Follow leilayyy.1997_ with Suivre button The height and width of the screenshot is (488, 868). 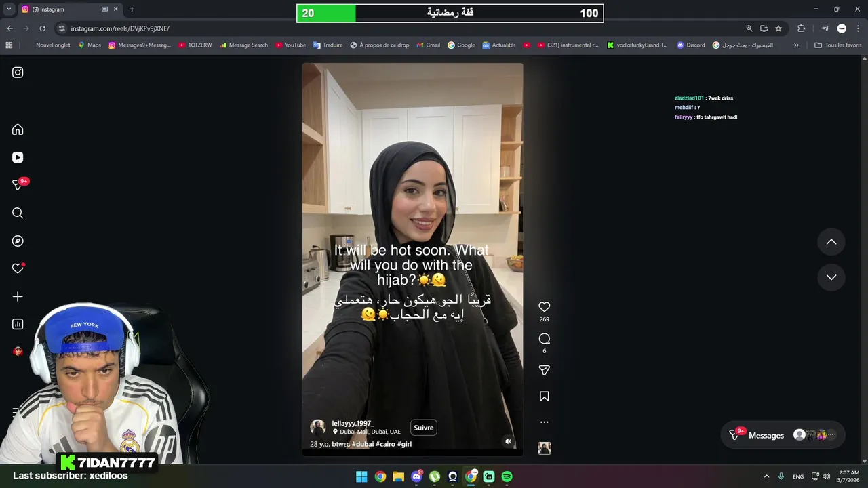coord(423,428)
